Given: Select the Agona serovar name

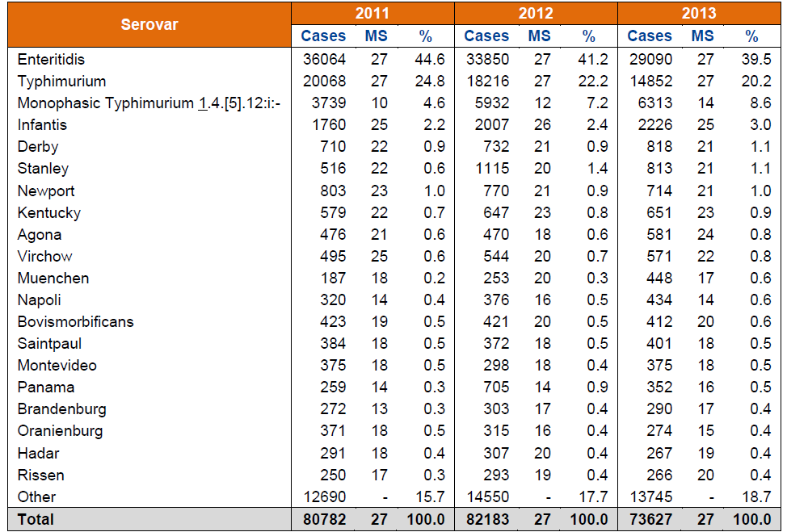Looking at the screenshot, I should [39, 235].
